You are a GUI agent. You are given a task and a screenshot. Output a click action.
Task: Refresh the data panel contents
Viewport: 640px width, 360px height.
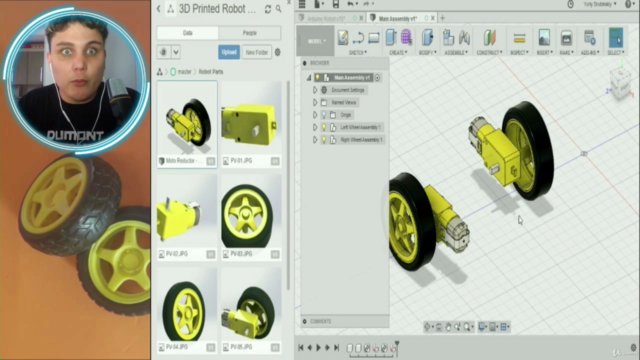(268, 9)
